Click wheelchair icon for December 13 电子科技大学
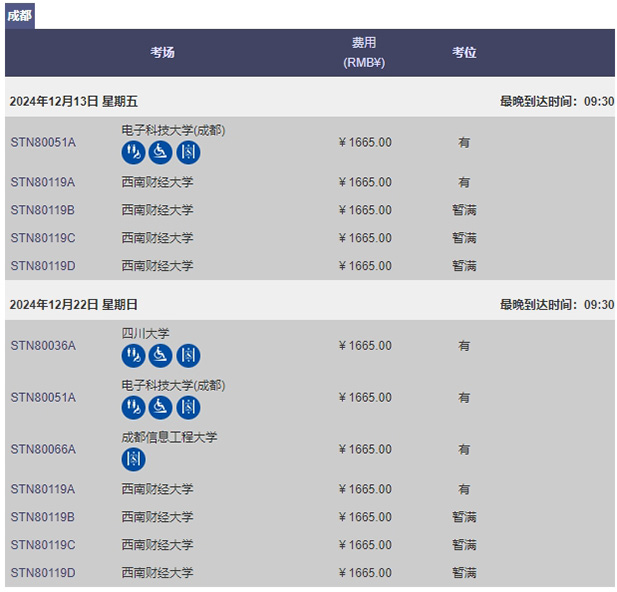The height and width of the screenshot is (592, 617). coord(161,152)
